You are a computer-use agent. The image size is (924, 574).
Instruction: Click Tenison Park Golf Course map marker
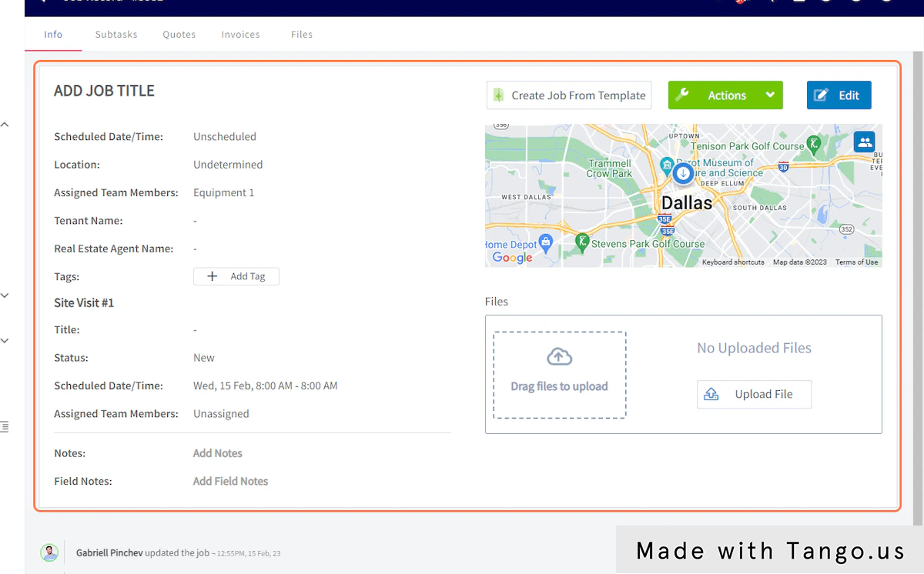click(x=814, y=144)
